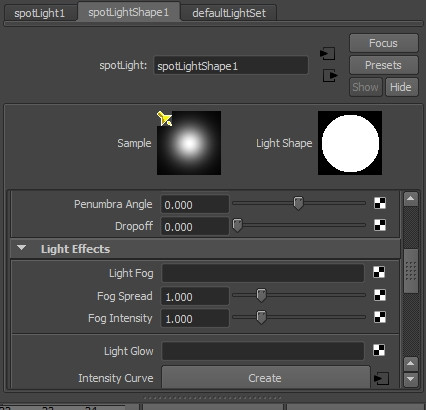Click the lower scroll up arrow button
The width and height of the screenshot is (426, 410).
pyautogui.click(x=410, y=363)
